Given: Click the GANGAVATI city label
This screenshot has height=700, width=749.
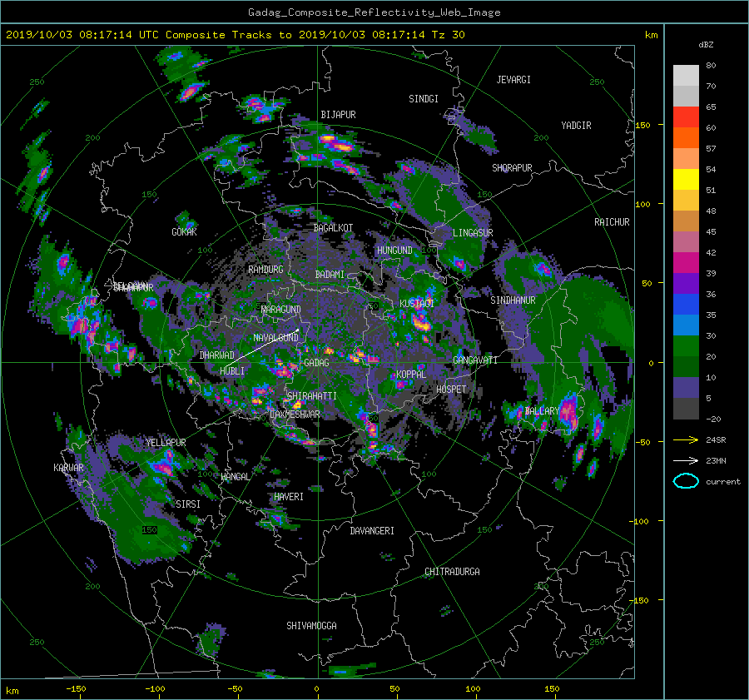Looking at the screenshot, I should tap(475, 360).
